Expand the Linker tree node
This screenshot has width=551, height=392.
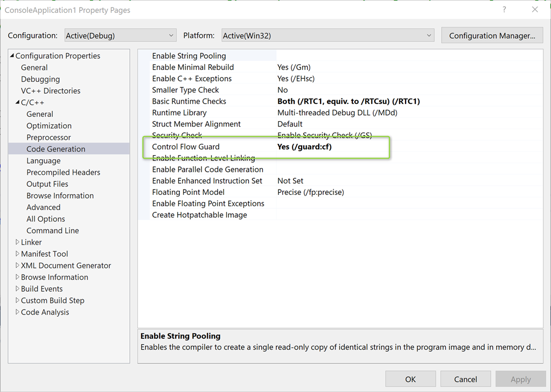[x=16, y=242]
